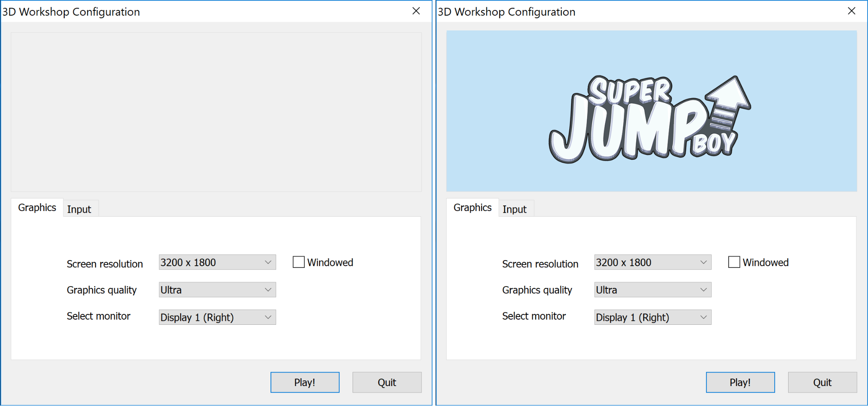The width and height of the screenshot is (868, 406).
Task: Close the right 3D Workshop Configuration window
Action: tap(851, 11)
